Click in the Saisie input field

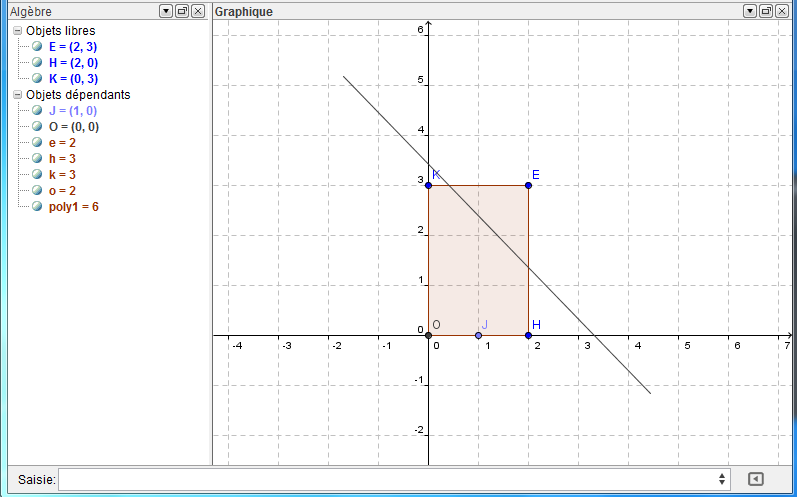(390, 479)
